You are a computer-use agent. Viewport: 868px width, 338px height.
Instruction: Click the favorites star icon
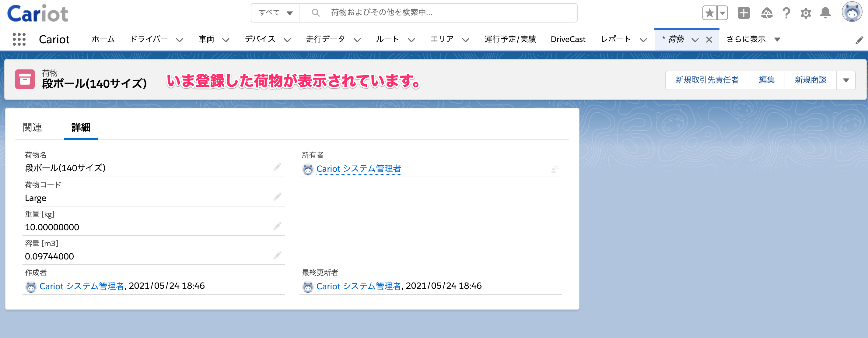coord(710,13)
